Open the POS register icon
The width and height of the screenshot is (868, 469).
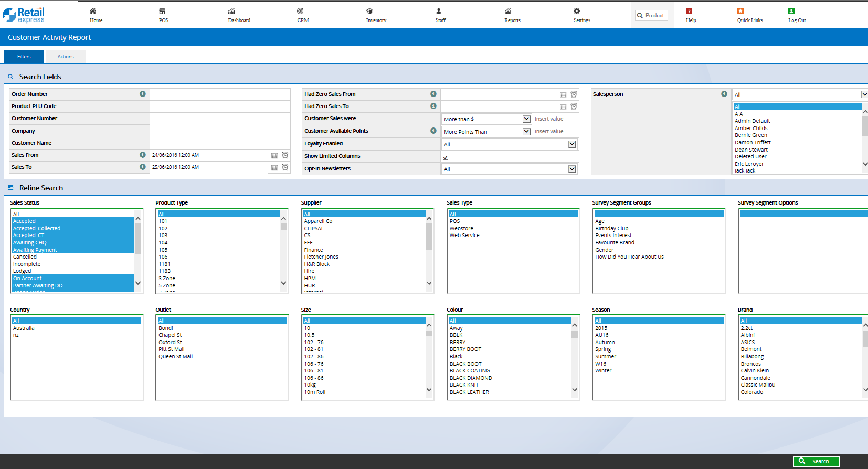click(x=162, y=11)
